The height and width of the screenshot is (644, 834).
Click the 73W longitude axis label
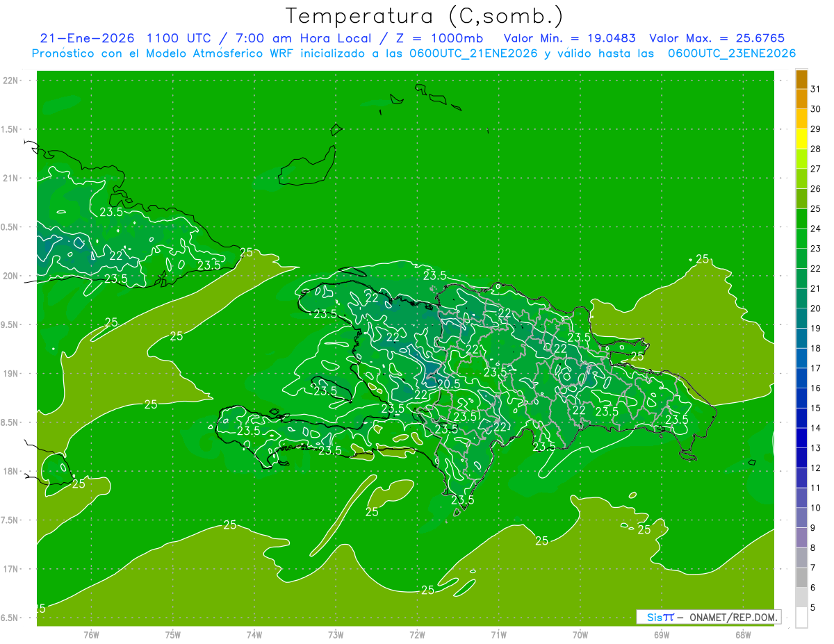336,634
